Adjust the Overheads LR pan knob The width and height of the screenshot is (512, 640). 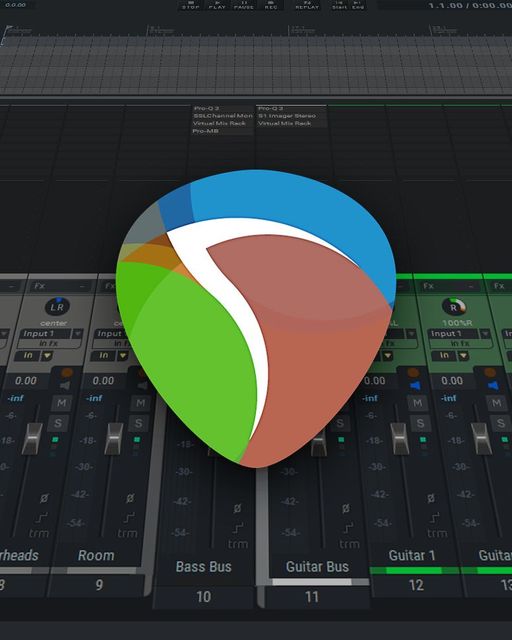[x=57, y=307]
